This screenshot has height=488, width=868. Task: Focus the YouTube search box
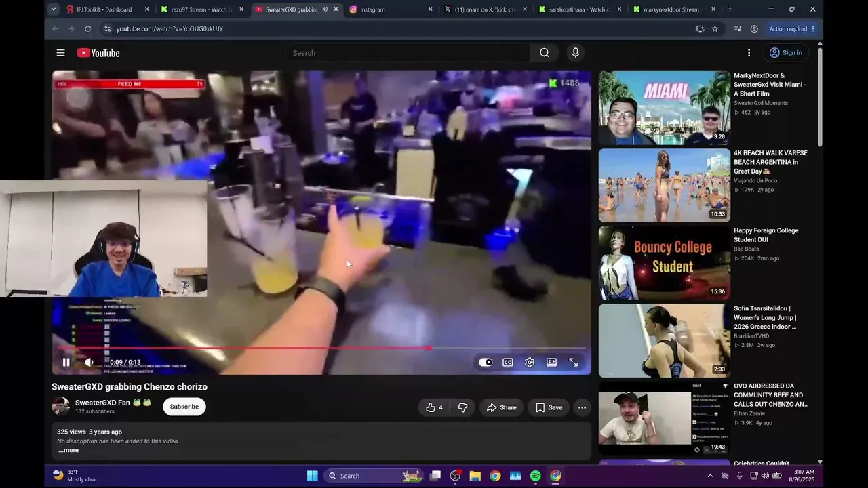[x=407, y=53]
